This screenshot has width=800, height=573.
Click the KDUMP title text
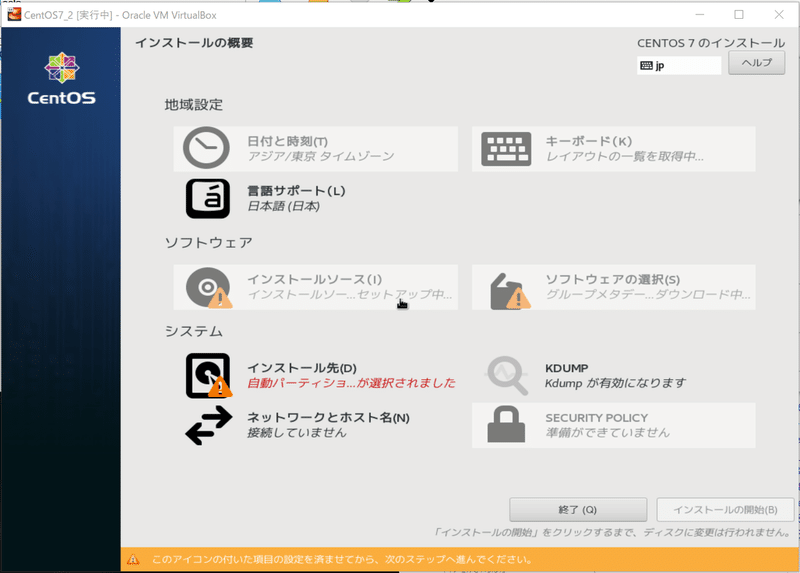point(566,368)
